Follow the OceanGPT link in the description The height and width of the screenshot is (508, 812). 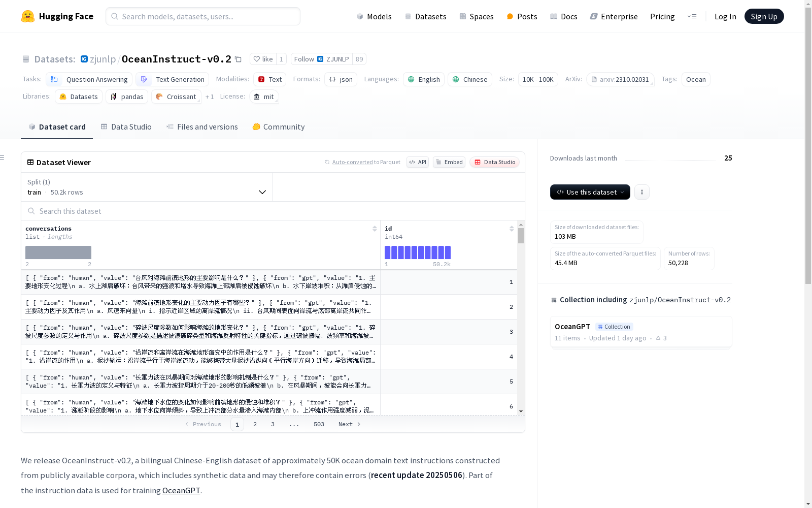tap(181, 490)
